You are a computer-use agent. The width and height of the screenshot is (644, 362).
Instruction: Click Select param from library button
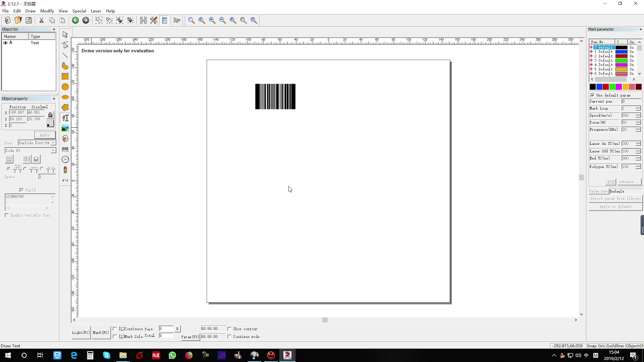click(615, 199)
